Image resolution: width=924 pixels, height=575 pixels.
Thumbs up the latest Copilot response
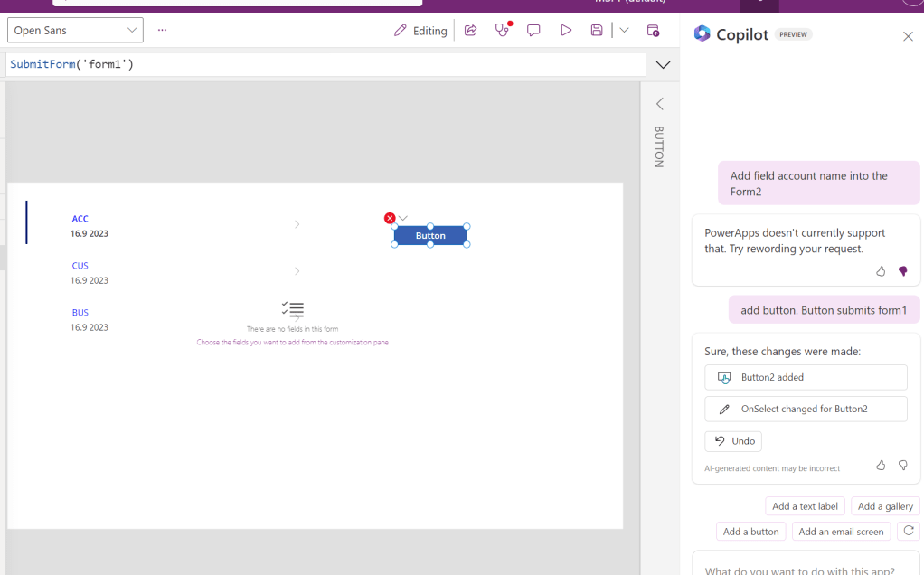[x=881, y=465]
